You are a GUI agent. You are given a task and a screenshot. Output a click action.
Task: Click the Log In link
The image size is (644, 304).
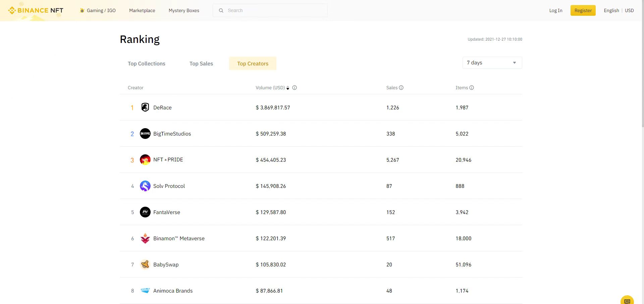[555, 10]
